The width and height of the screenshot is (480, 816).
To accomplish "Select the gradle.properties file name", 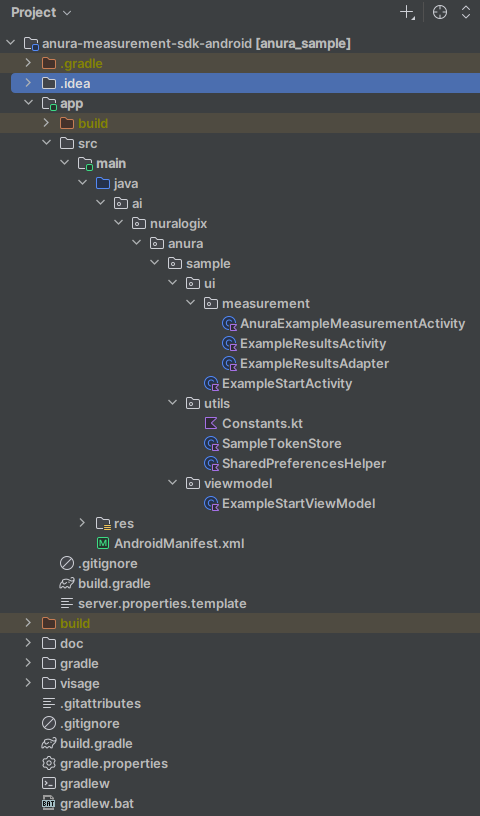I will 114,763.
